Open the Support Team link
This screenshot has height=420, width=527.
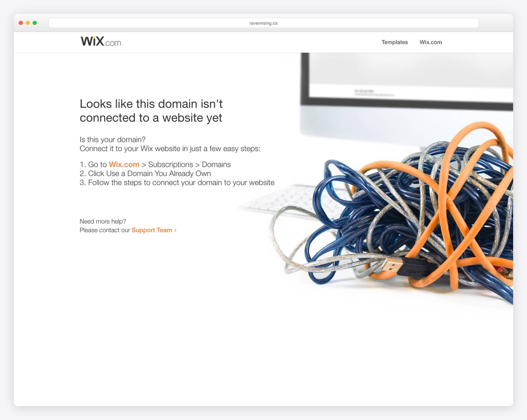(152, 230)
